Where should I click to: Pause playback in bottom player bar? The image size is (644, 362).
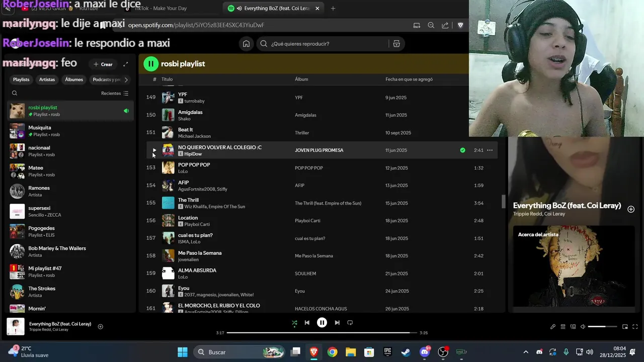tap(322, 323)
